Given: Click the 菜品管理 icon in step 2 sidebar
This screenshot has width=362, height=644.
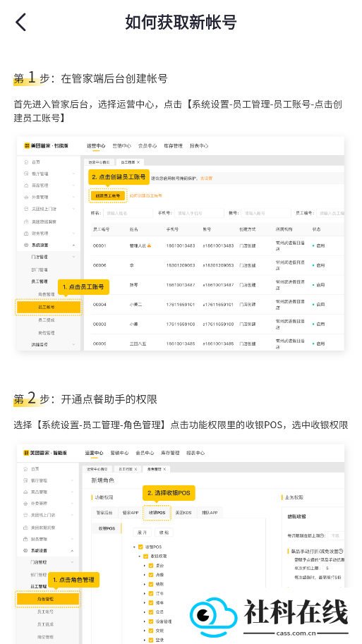Looking at the screenshot, I should (26, 492).
